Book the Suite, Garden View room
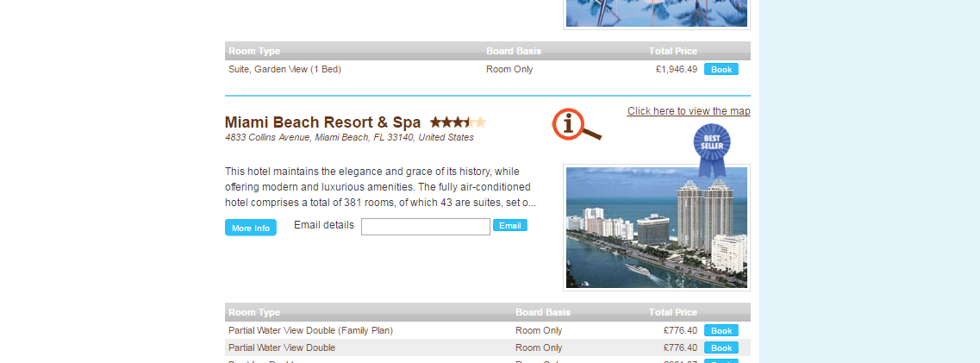 click(x=721, y=69)
